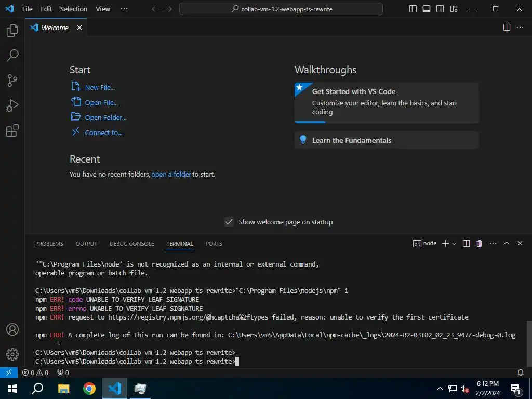The image size is (532, 399).
Task: Split the editor right
Action: [507, 28]
